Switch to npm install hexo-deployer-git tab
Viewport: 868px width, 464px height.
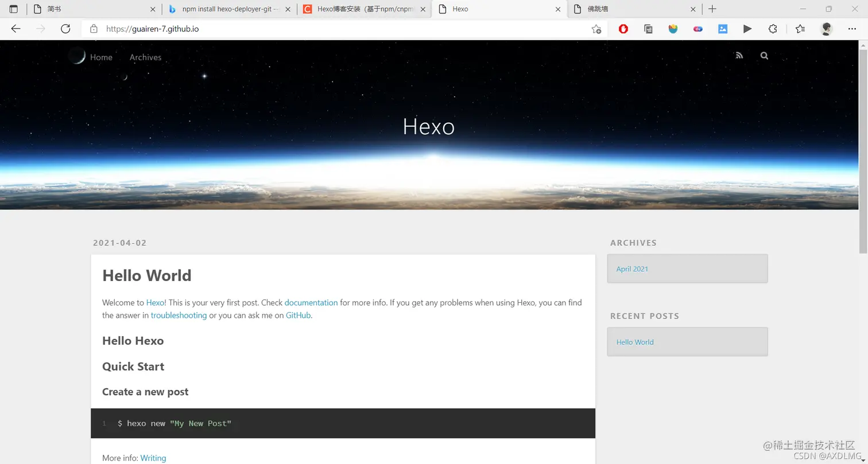229,9
